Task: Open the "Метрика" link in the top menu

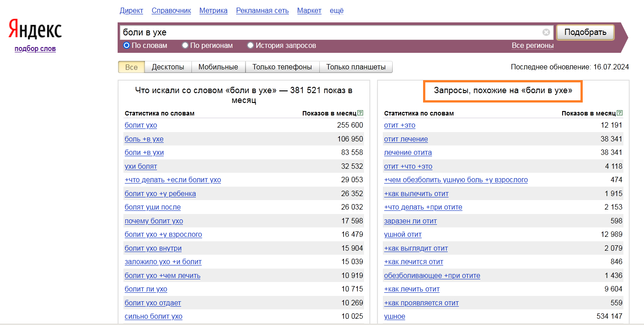Action: (213, 10)
